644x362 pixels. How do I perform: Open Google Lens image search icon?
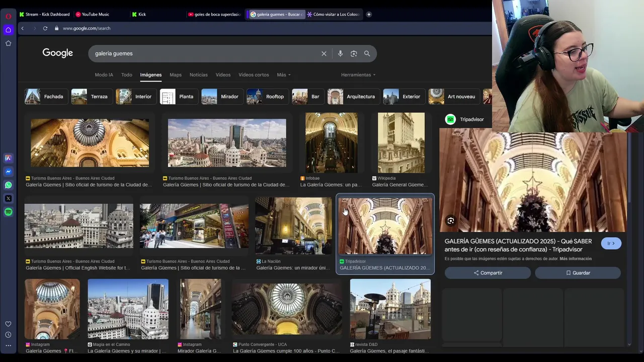pos(354,54)
